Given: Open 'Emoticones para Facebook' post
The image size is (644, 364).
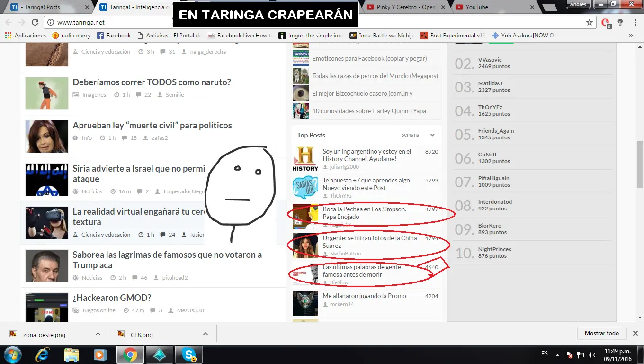Looking at the screenshot, I should pos(369,58).
